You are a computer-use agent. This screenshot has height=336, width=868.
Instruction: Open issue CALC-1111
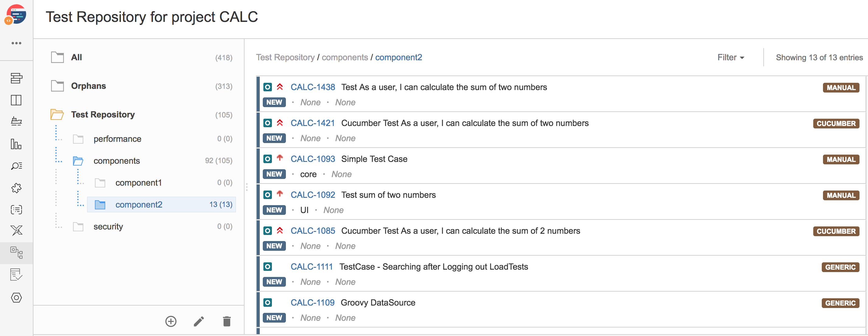pos(312,267)
